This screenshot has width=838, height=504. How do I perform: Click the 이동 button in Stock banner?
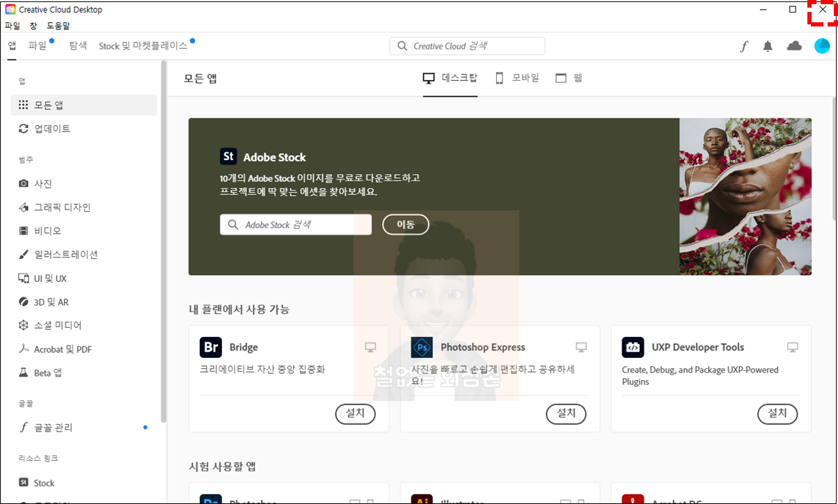click(x=406, y=224)
